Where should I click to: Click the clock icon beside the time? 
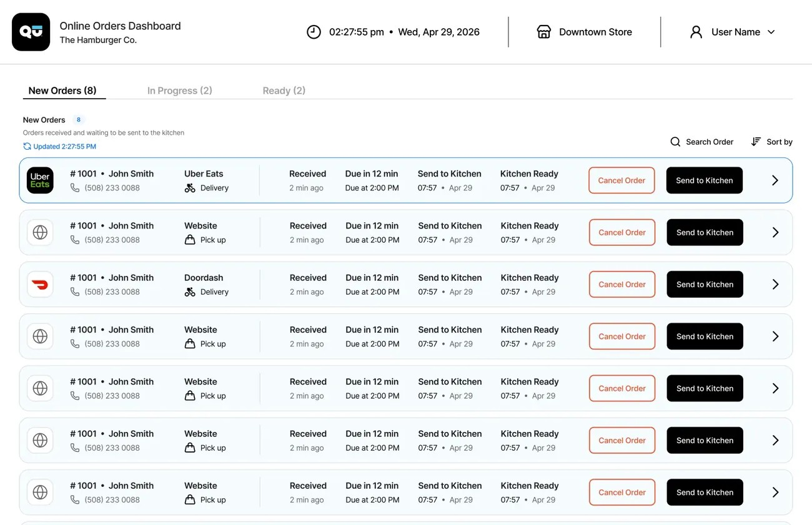coord(314,32)
